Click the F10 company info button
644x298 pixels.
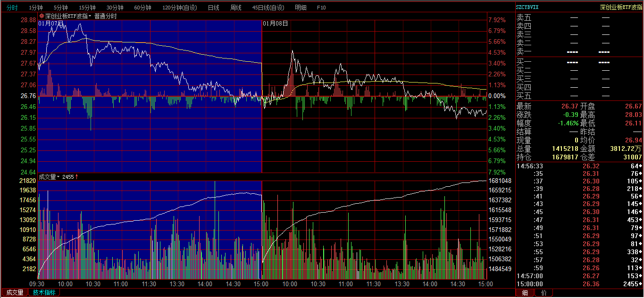(x=321, y=8)
